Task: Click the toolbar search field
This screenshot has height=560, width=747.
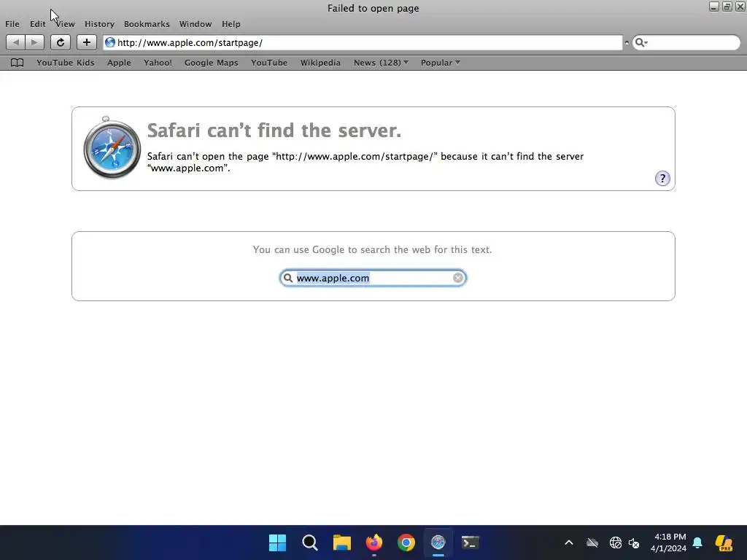Action: coord(686,42)
